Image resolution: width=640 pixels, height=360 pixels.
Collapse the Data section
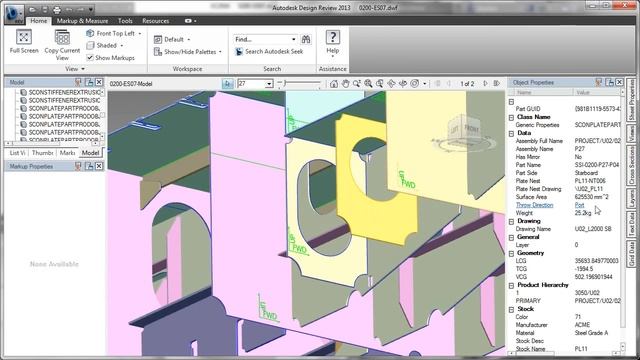click(511, 133)
